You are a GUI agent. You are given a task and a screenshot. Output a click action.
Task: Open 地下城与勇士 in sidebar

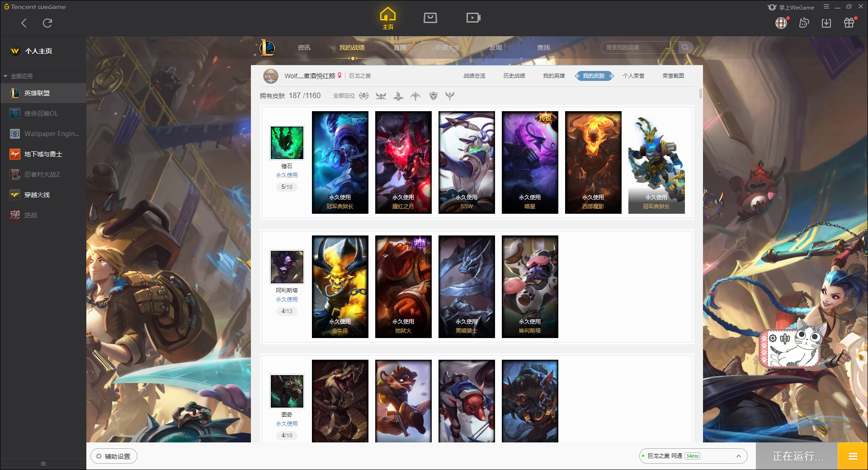[x=43, y=154]
